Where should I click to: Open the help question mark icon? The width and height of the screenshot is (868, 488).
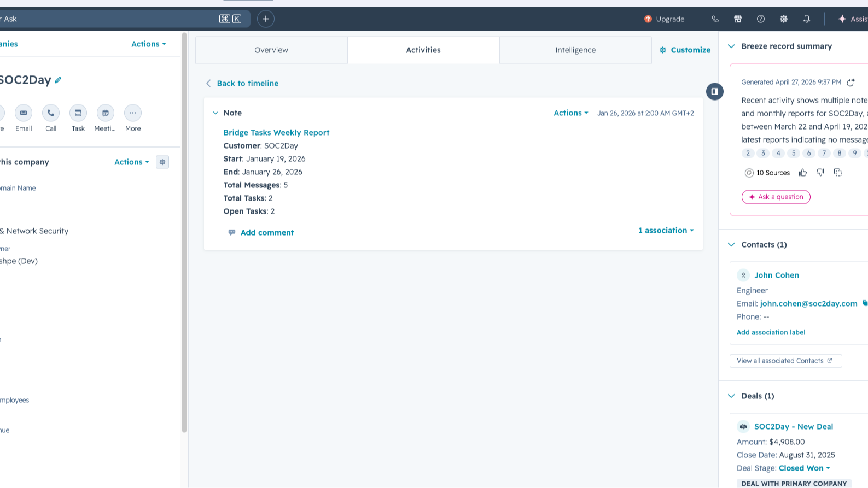(x=761, y=19)
